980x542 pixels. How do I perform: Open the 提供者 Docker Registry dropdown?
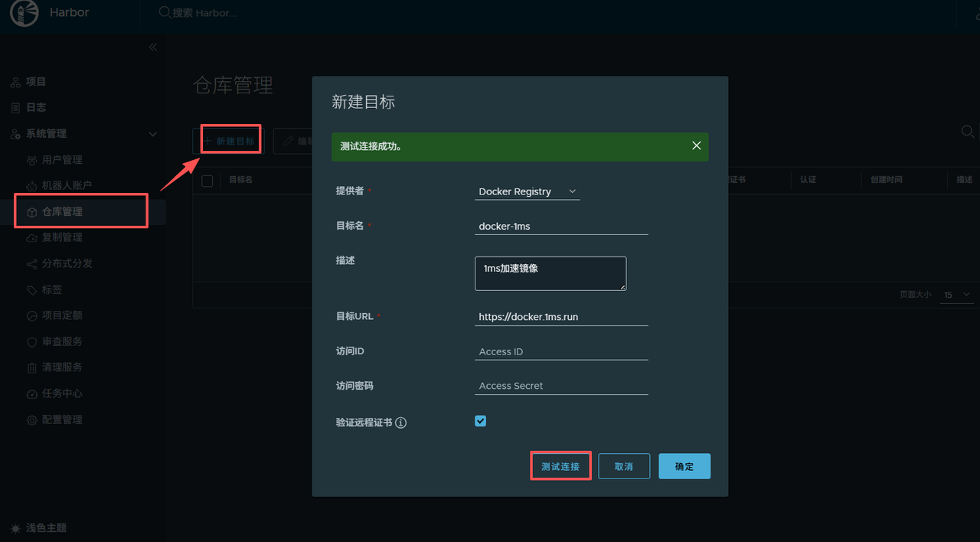pyautogui.click(x=527, y=191)
